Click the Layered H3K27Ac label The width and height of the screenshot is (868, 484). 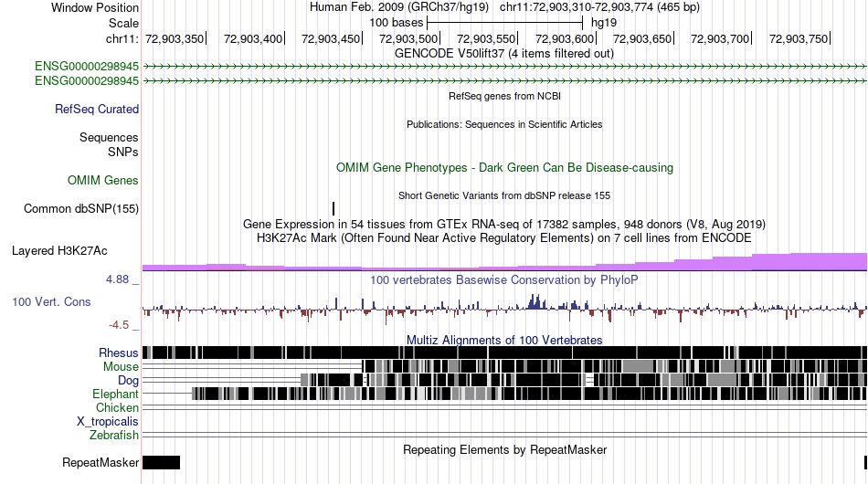pos(59,250)
